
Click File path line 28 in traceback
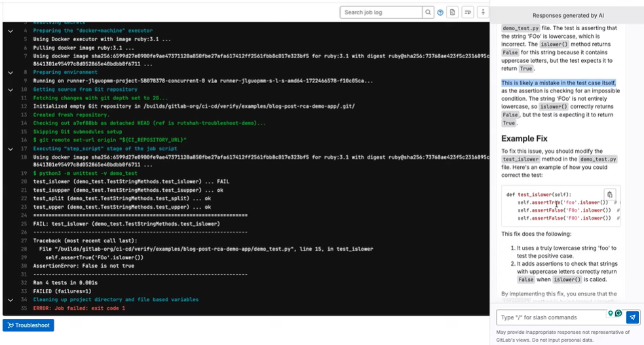[206, 249]
